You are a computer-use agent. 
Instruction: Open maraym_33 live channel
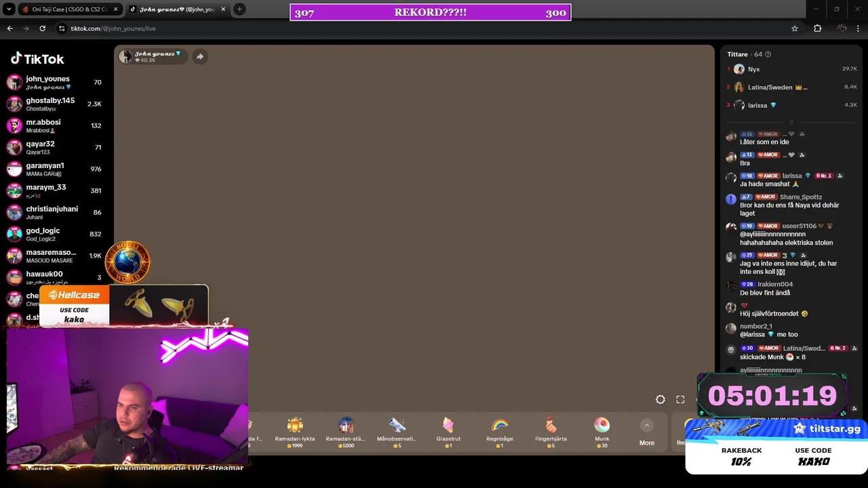pos(54,191)
